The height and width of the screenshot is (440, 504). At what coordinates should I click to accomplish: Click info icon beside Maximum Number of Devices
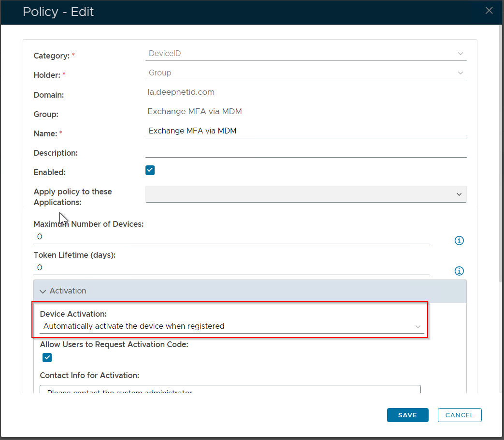[459, 240]
